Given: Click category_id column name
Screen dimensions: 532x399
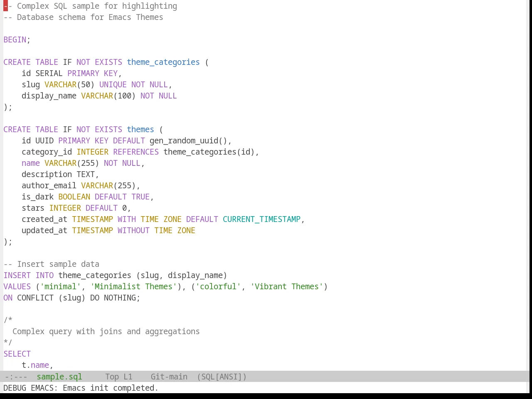Looking at the screenshot, I should coord(47,152).
